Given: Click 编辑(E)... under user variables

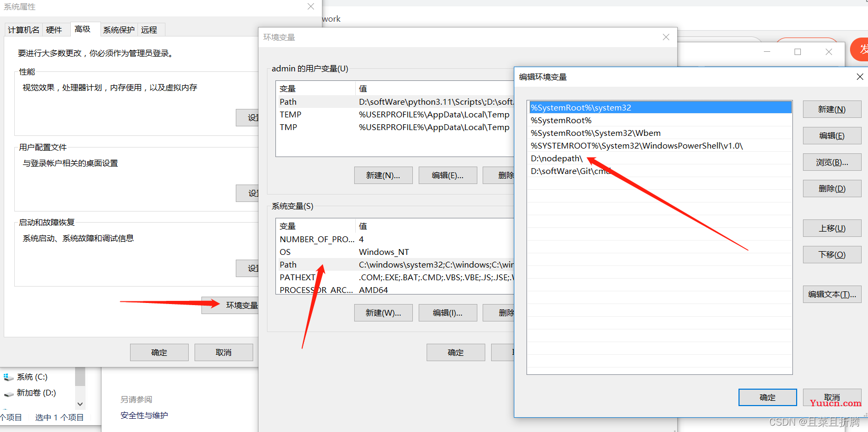Looking at the screenshot, I should coord(448,175).
